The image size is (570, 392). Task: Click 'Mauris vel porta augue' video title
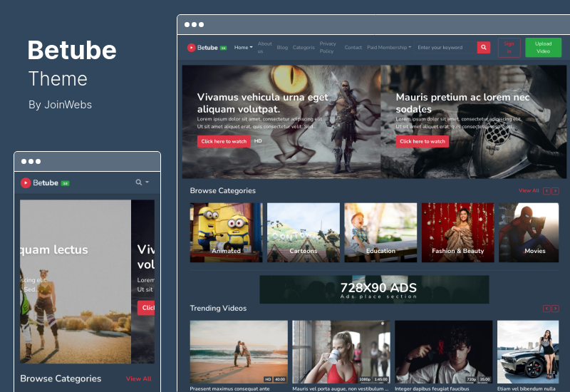(x=341, y=388)
